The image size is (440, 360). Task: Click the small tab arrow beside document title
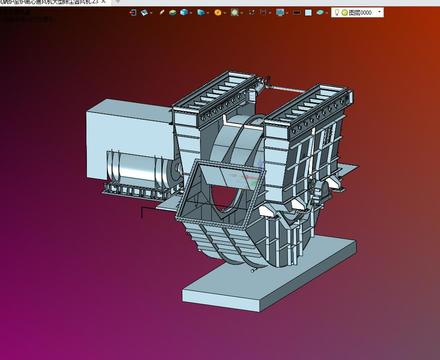point(117,2)
